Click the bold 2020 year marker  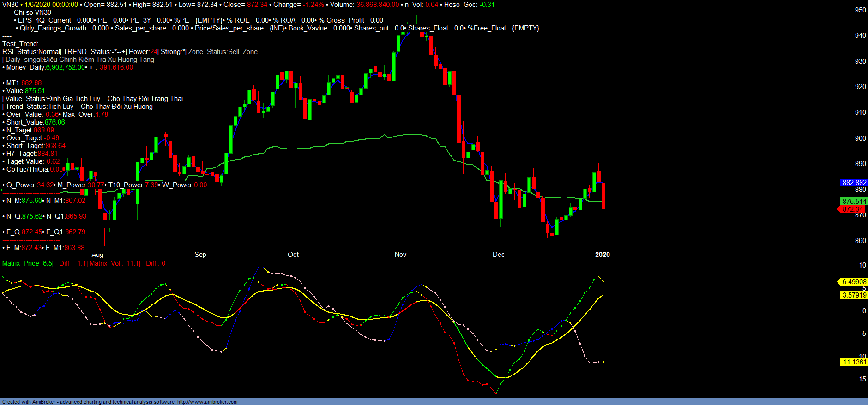pyautogui.click(x=602, y=255)
